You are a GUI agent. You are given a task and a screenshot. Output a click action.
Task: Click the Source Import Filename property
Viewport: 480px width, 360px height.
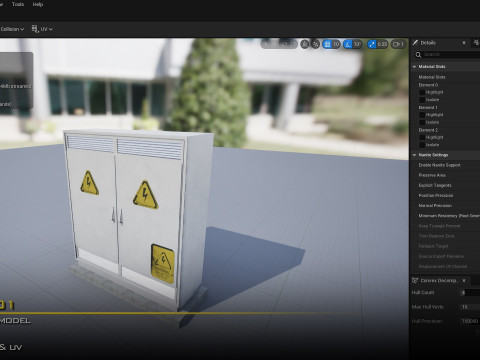[x=441, y=256]
